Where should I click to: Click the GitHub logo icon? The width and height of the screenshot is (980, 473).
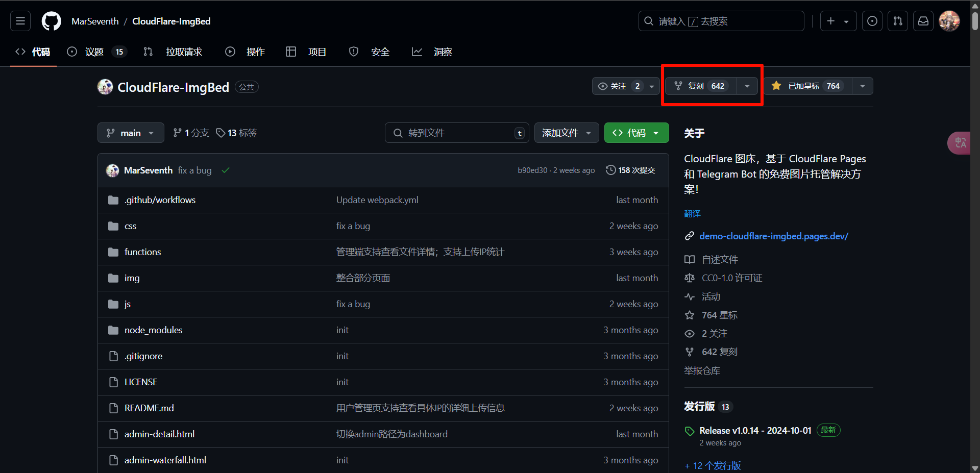click(51, 21)
